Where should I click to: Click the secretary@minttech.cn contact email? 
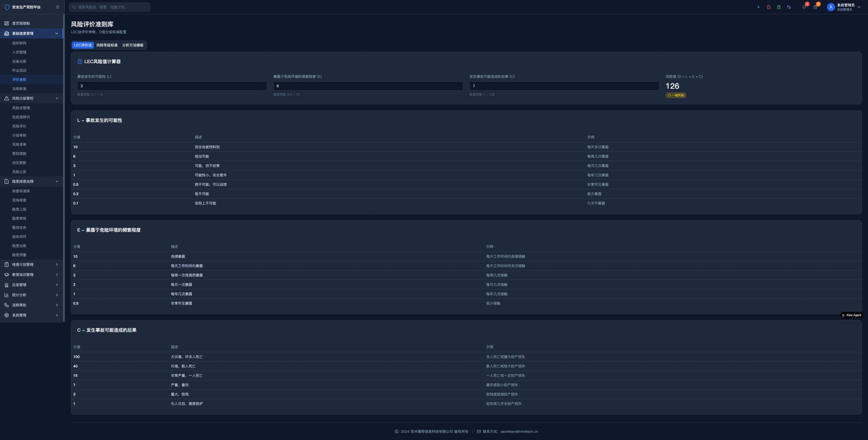coord(519,432)
